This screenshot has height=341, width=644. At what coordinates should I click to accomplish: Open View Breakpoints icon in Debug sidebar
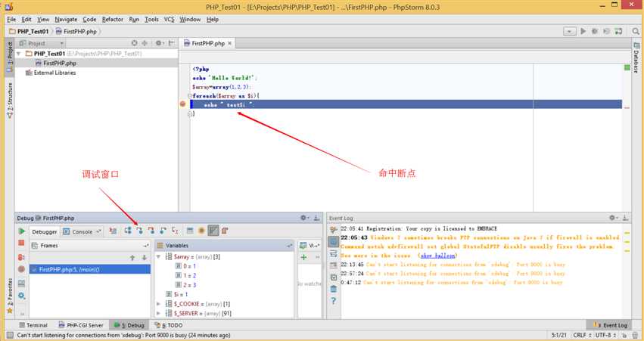coord(22,257)
